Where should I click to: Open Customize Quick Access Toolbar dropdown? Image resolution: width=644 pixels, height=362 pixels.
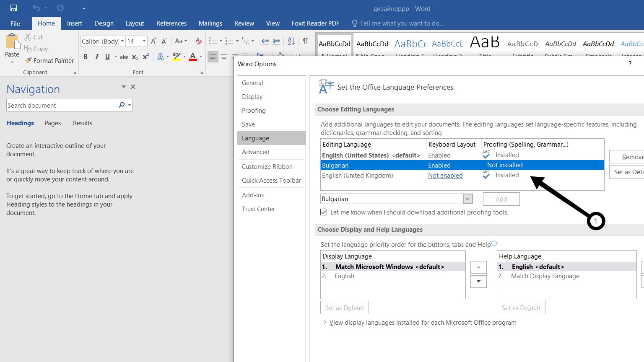click(84, 8)
